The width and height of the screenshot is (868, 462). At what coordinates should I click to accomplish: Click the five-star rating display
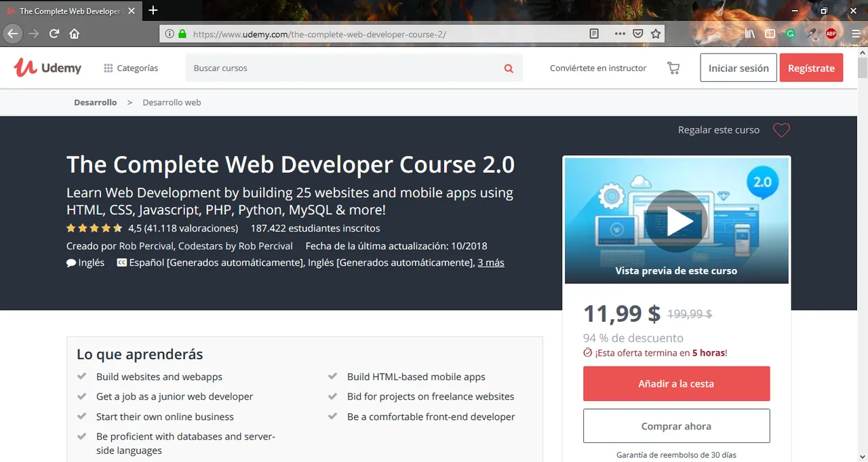point(94,228)
